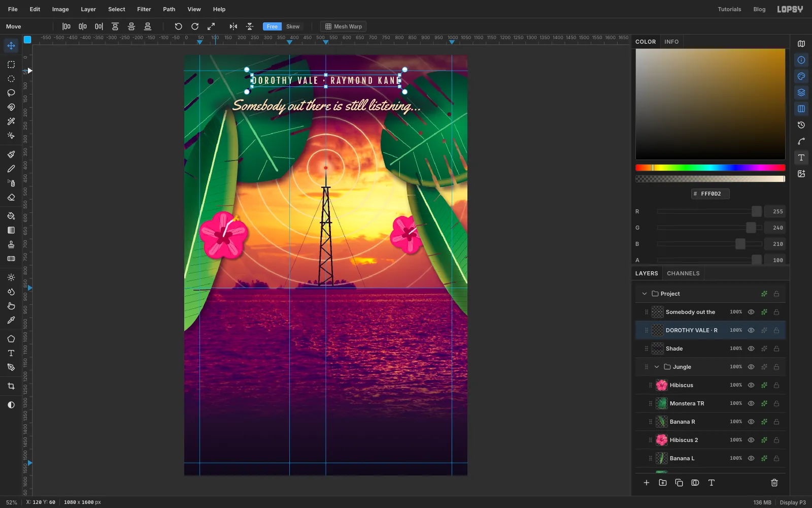Viewport: 812px width, 508px height.
Task: Select the Move tool in the left toolbar
Action: 11,46
